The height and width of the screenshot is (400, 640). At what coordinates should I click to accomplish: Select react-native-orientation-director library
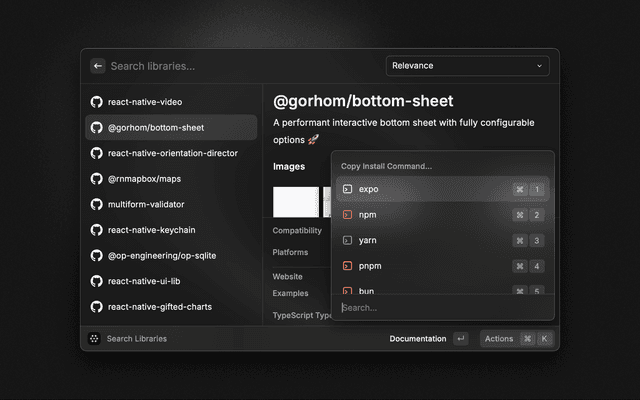coord(172,153)
